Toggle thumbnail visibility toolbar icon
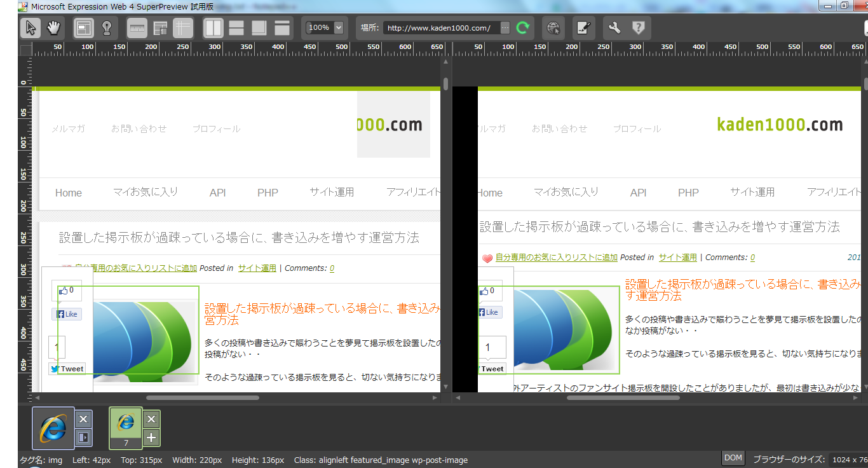Viewport: 868px width, 468px height. click(x=160, y=28)
